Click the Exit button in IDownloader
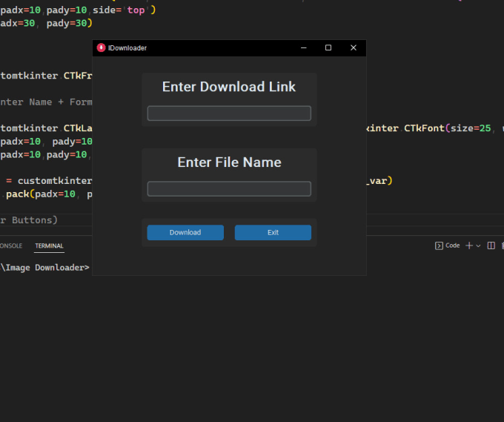Screen dimensions: 504x422 tap(273, 232)
